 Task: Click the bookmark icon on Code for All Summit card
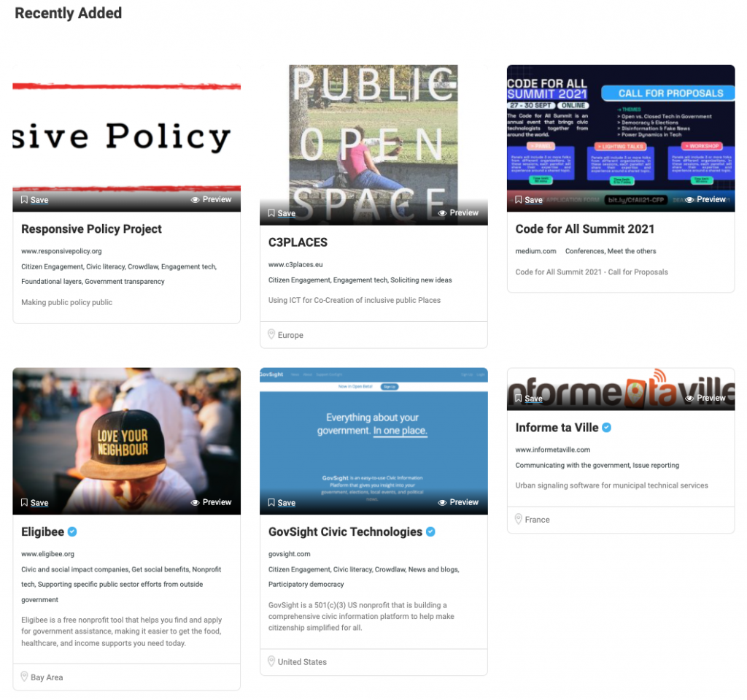[x=519, y=200]
